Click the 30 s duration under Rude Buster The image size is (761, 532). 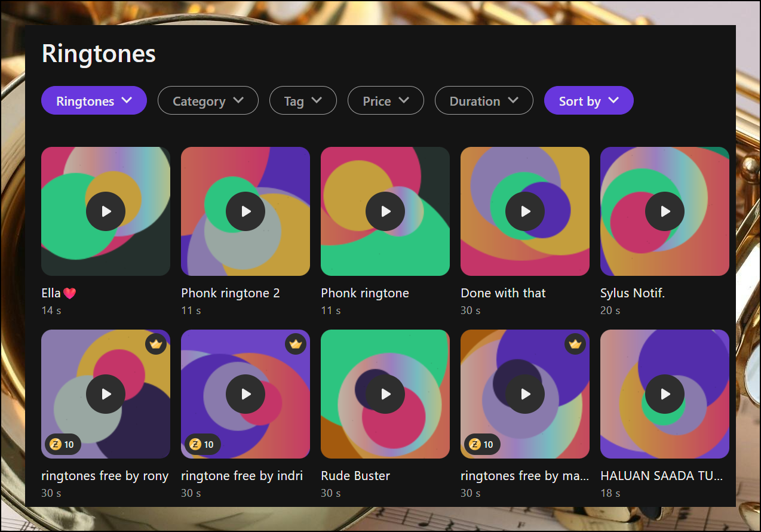(x=331, y=493)
